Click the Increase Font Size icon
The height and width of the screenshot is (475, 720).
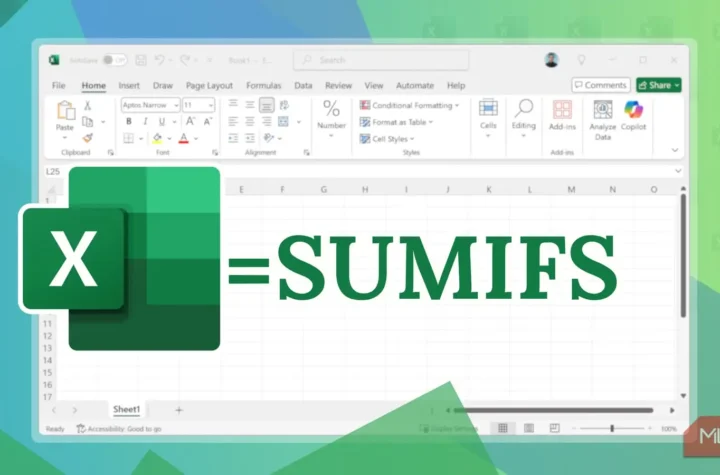191,121
